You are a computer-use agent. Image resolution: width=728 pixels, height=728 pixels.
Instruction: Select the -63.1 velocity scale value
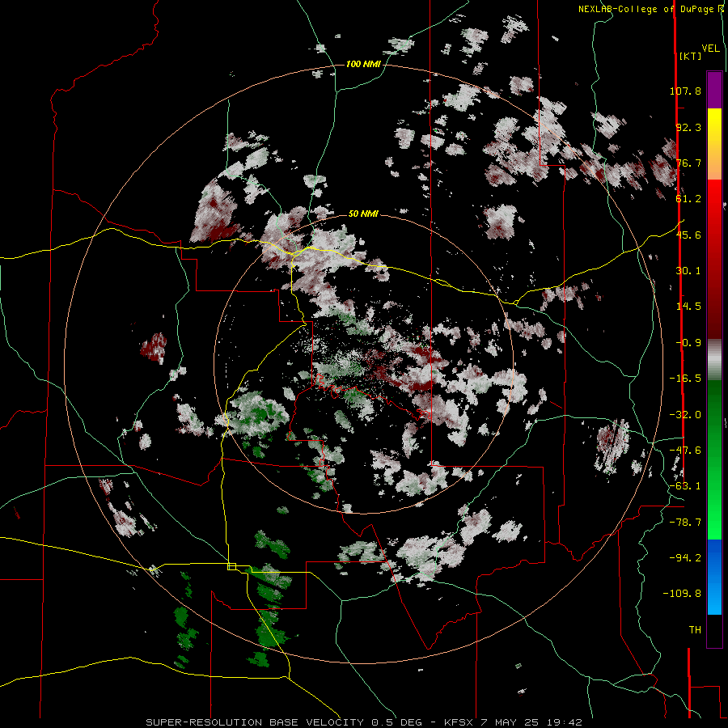[685, 486]
